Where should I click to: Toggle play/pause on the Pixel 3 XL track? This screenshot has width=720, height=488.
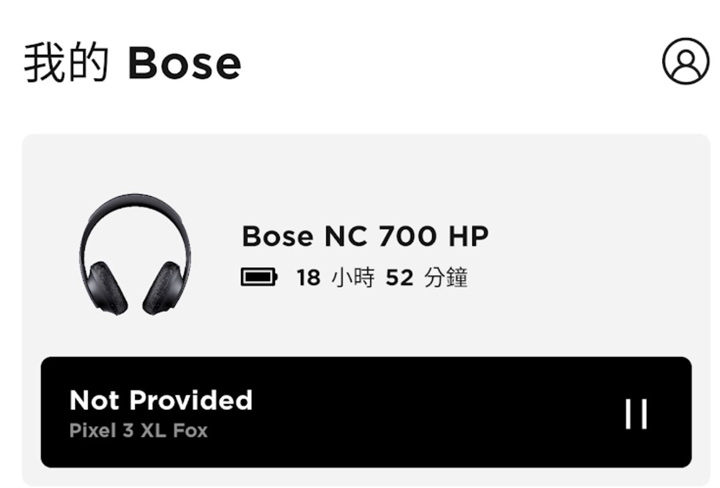click(636, 414)
